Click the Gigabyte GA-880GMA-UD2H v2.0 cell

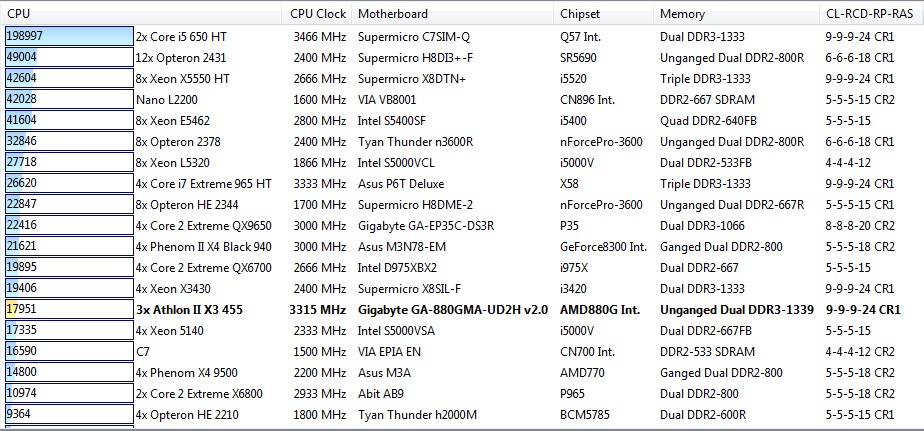[452, 310]
